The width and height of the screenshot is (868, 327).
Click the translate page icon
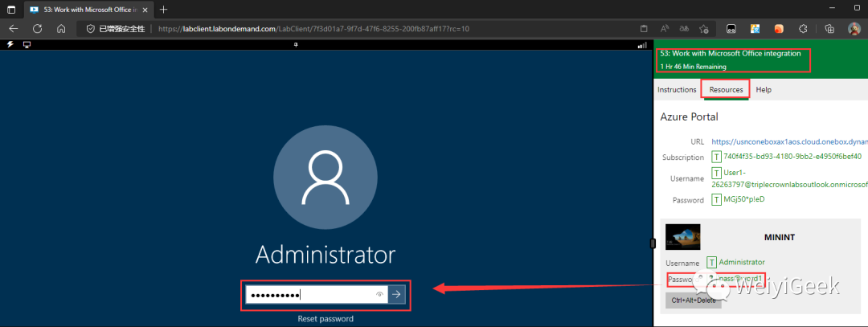point(684,29)
